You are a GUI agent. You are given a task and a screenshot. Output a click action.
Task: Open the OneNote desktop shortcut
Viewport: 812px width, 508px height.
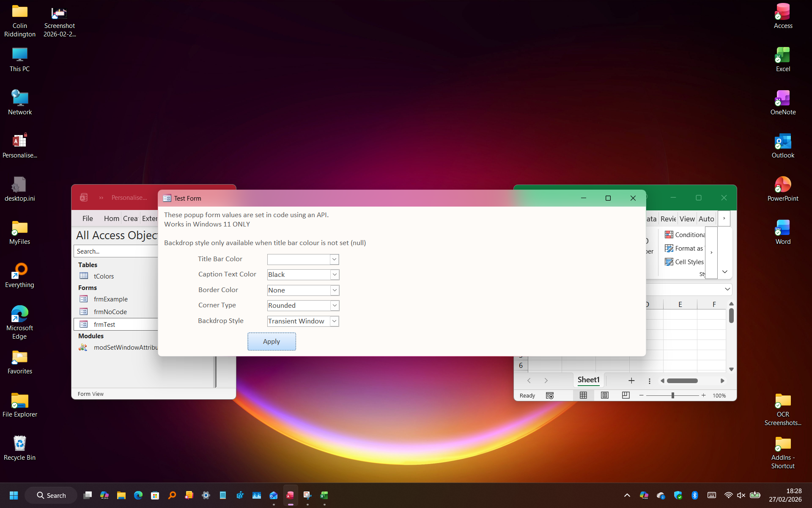click(783, 102)
